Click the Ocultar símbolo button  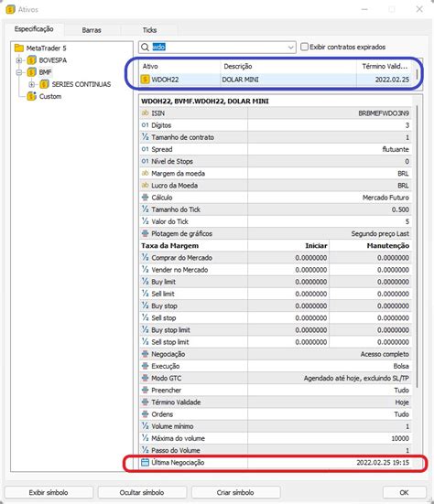pos(142,492)
